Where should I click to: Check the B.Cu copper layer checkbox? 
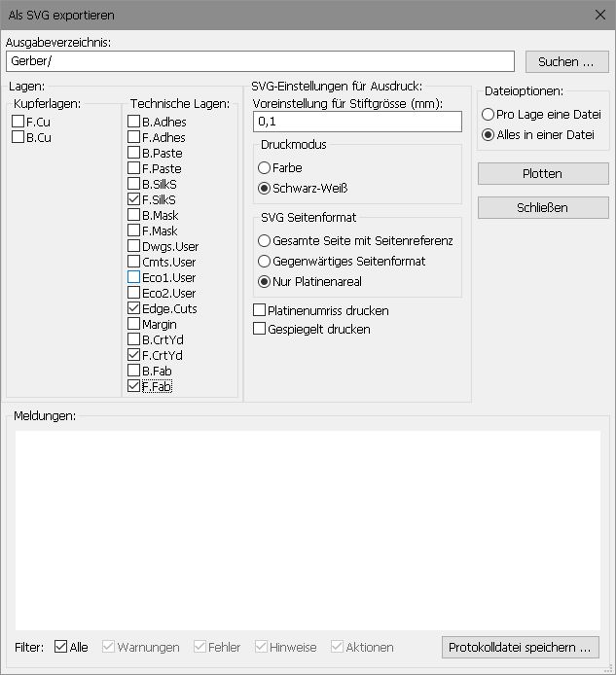pyautogui.click(x=18, y=137)
